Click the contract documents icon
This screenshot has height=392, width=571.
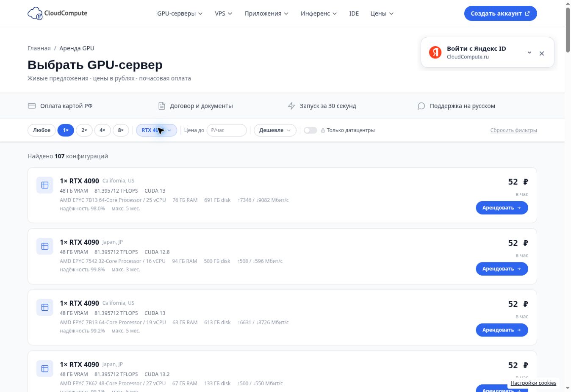click(161, 106)
